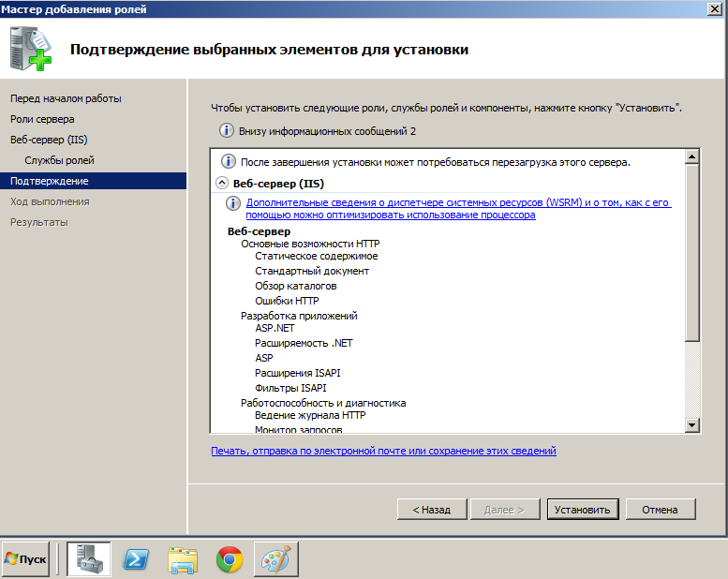Viewport: 728px width, 579px height.
Task: Open the print, email or save information link
Action: click(x=383, y=451)
